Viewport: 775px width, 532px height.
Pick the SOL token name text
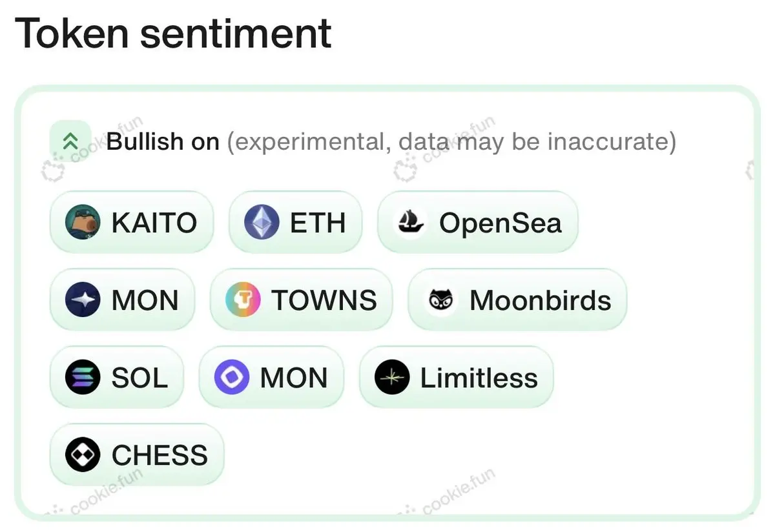point(139,378)
